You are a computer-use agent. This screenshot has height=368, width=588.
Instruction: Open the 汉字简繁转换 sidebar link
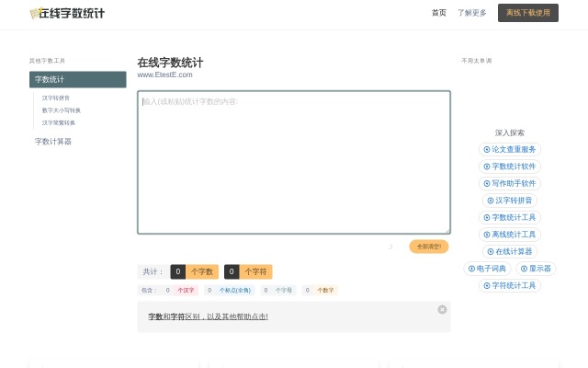[x=59, y=122]
